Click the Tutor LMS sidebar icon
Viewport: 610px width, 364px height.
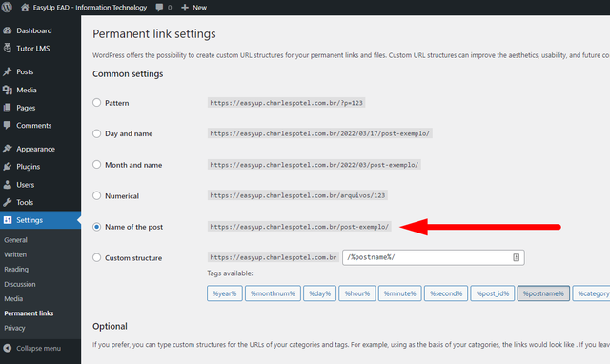(8, 48)
